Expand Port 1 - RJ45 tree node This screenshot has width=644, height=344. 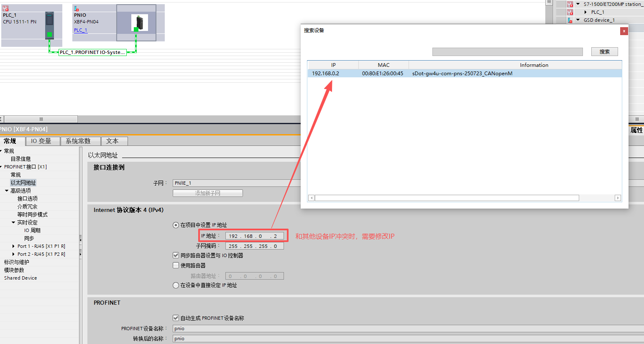click(x=13, y=246)
